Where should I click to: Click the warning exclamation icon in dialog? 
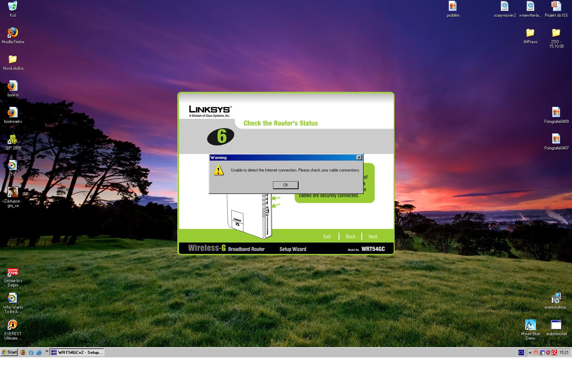[219, 170]
